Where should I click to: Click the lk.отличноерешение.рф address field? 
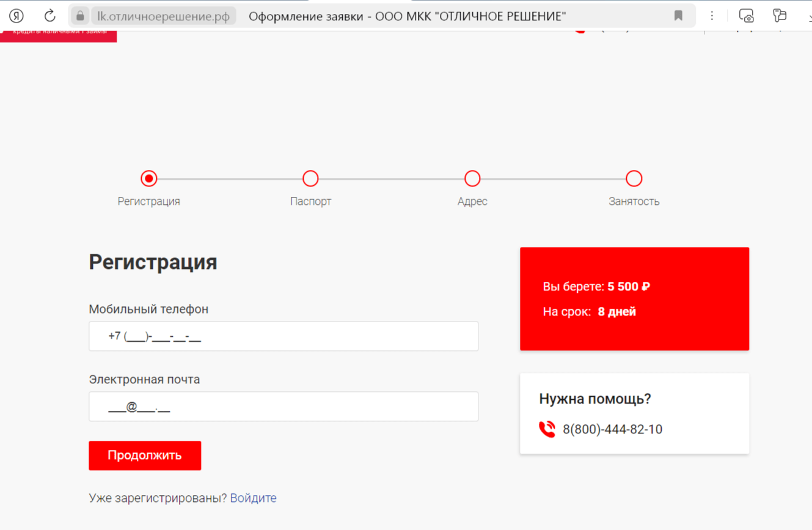[163, 16]
